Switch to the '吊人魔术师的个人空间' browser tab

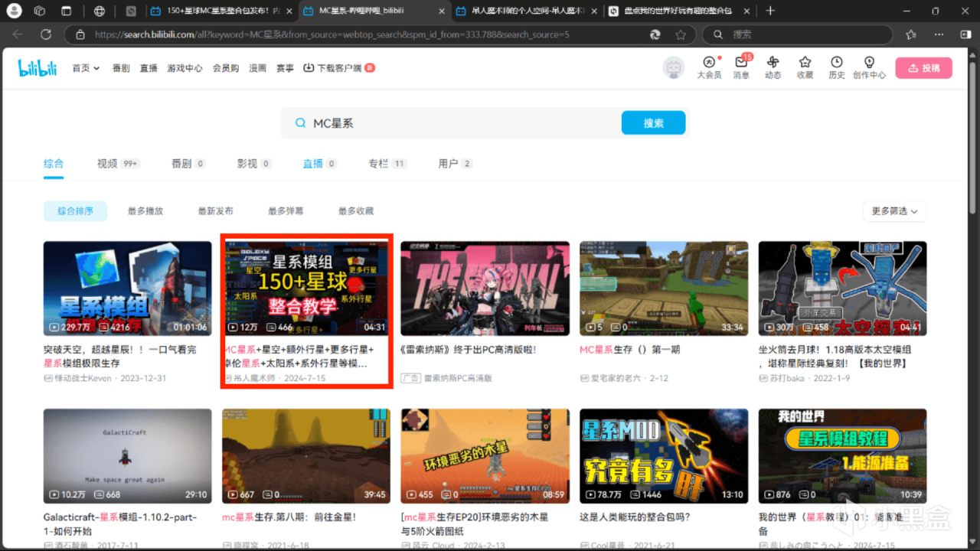click(x=528, y=11)
